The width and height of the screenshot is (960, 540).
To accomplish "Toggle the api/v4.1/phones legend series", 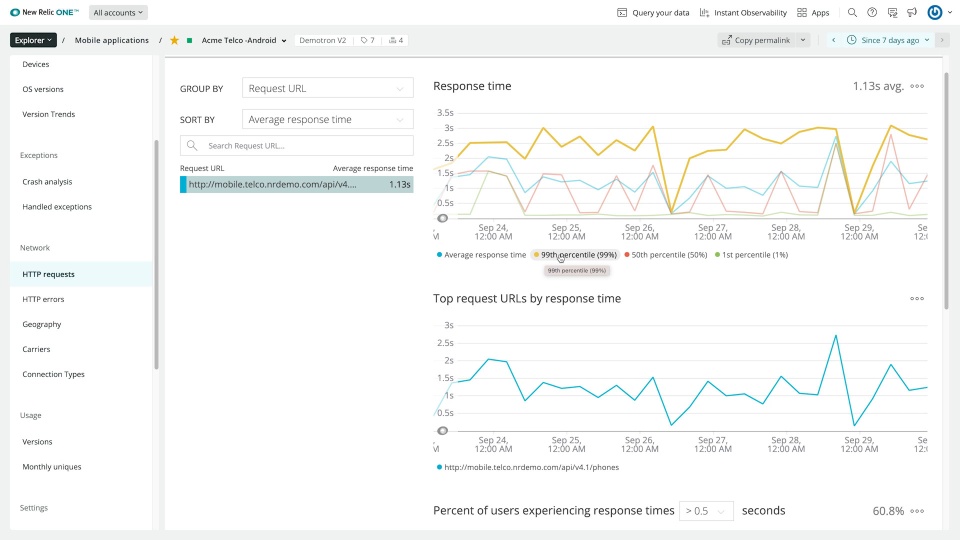I will (x=528, y=467).
